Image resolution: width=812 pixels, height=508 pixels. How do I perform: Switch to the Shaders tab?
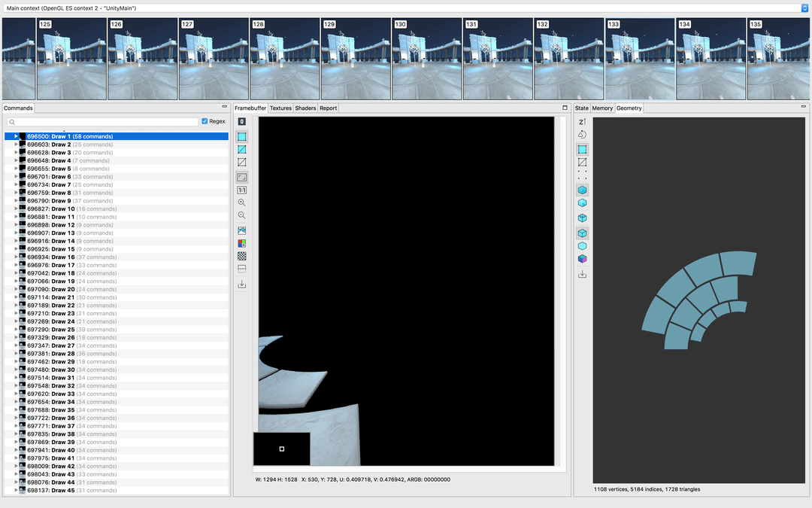(x=305, y=108)
